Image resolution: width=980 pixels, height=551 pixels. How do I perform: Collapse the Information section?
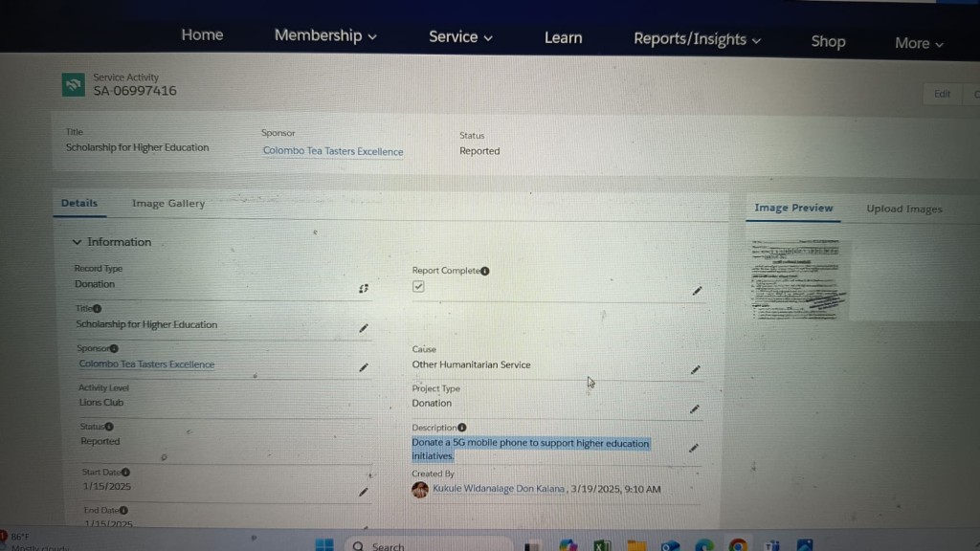[x=77, y=242]
